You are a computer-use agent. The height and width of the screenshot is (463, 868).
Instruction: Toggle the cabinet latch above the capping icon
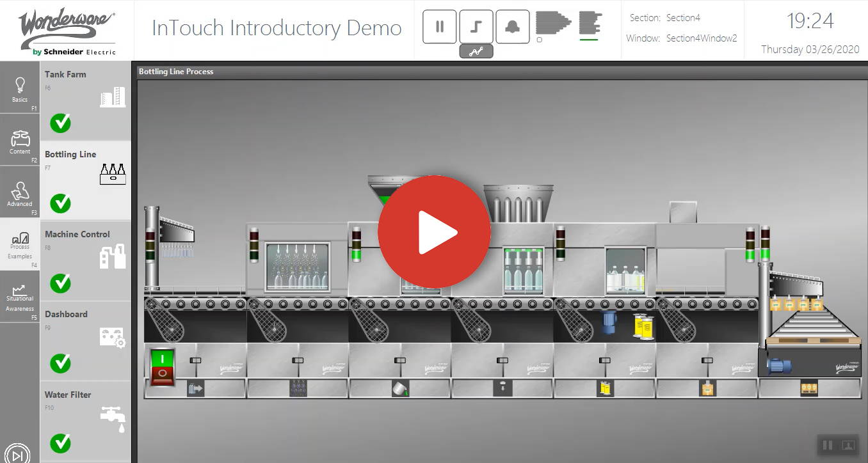point(502,361)
